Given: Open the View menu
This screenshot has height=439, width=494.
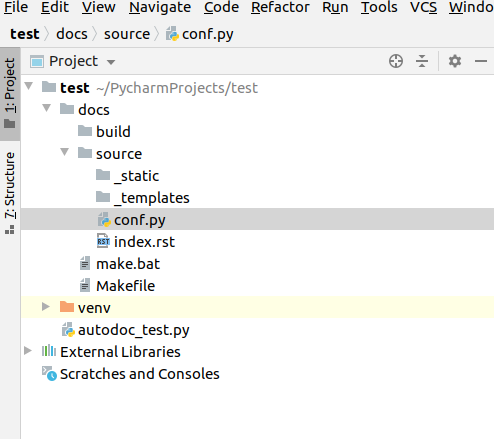Looking at the screenshot, I should pyautogui.click(x=99, y=7).
